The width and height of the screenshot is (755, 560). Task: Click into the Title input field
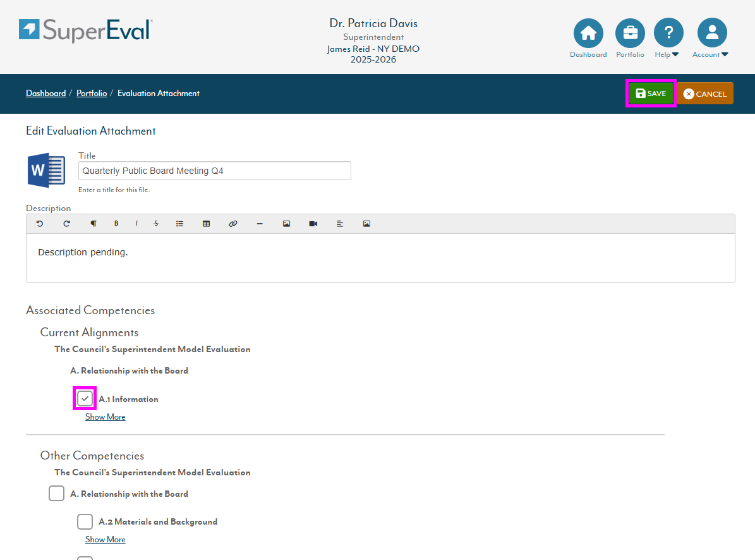[x=215, y=171]
